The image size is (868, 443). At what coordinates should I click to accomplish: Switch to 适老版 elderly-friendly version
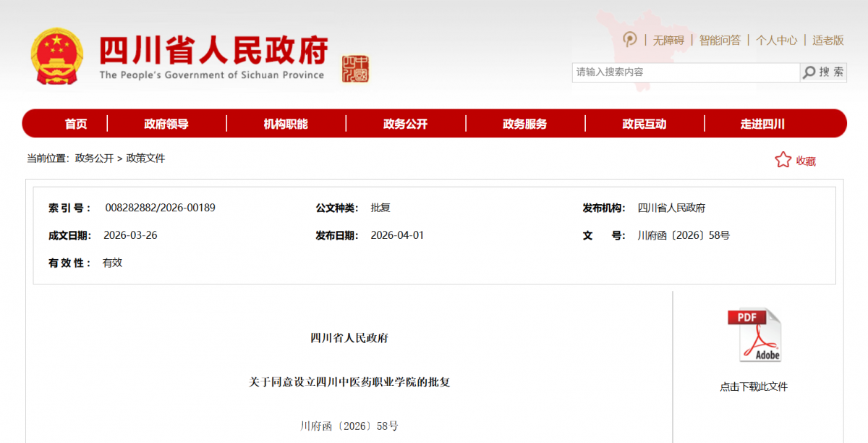point(827,41)
